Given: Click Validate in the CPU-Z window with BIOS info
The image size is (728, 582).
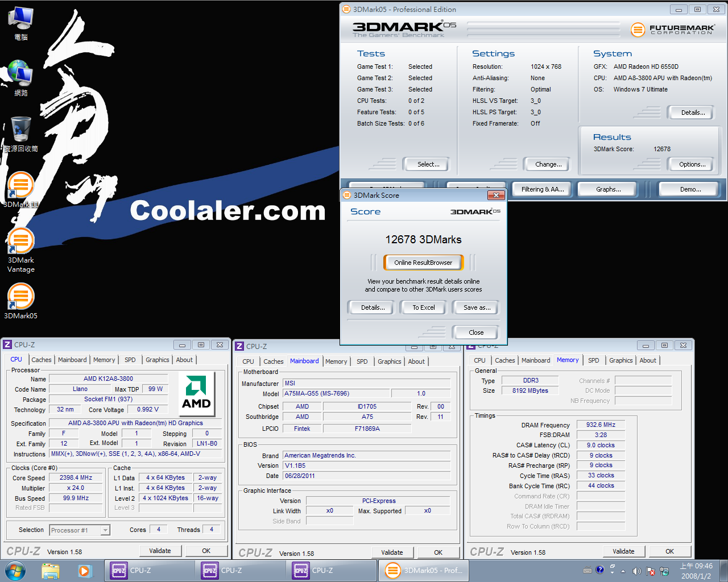Looking at the screenshot, I should click(x=392, y=552).
